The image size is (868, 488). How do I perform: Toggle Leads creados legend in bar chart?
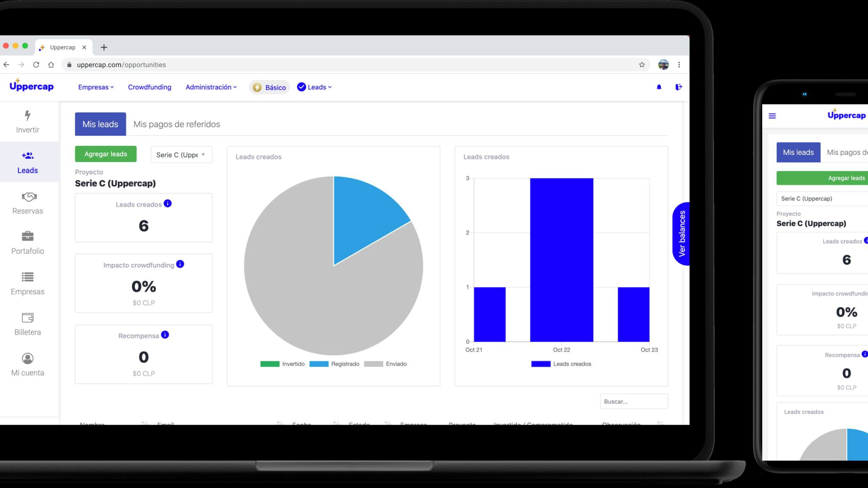(x=561, y=364)
